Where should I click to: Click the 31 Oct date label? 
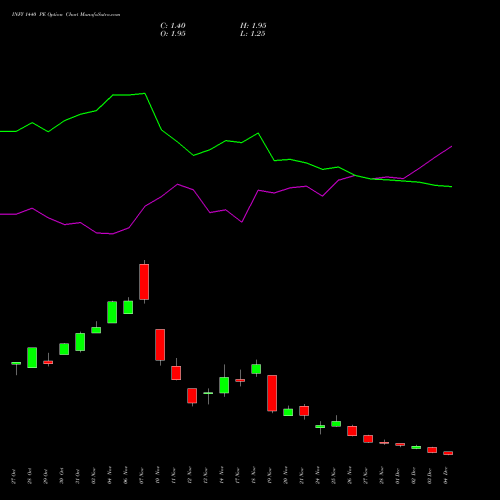click(x=78, y=476)
